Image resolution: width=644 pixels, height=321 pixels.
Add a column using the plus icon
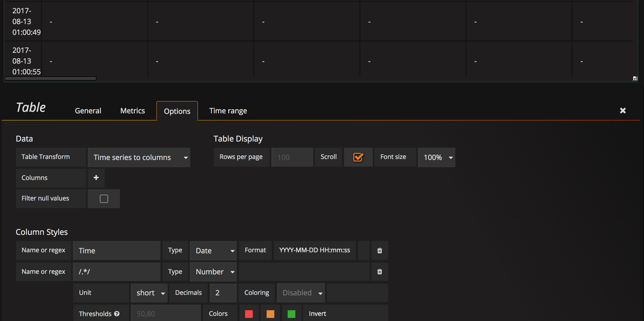pos(96,178)
